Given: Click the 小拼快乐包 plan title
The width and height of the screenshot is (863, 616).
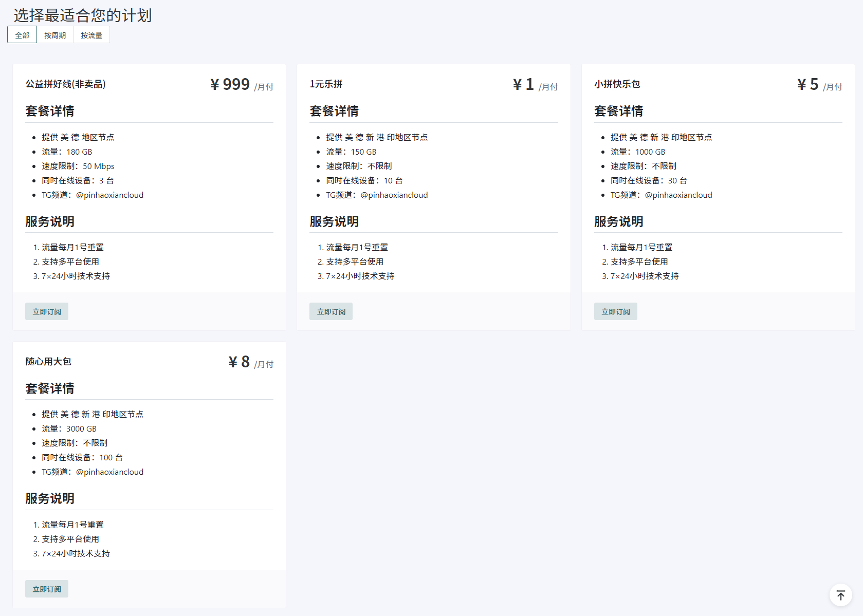Looking at the screenshot, I should [617, 84].
